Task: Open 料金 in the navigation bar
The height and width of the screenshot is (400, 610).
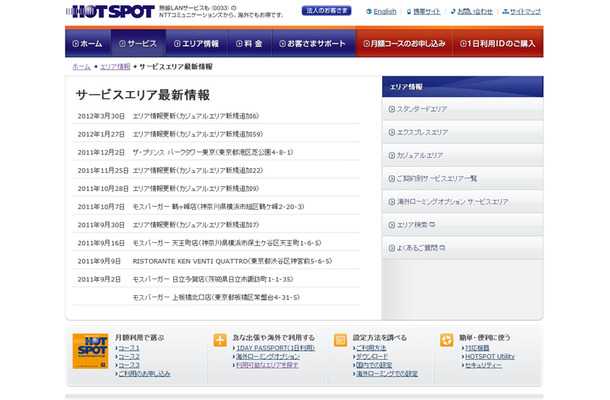Action: tap(250, 44)
